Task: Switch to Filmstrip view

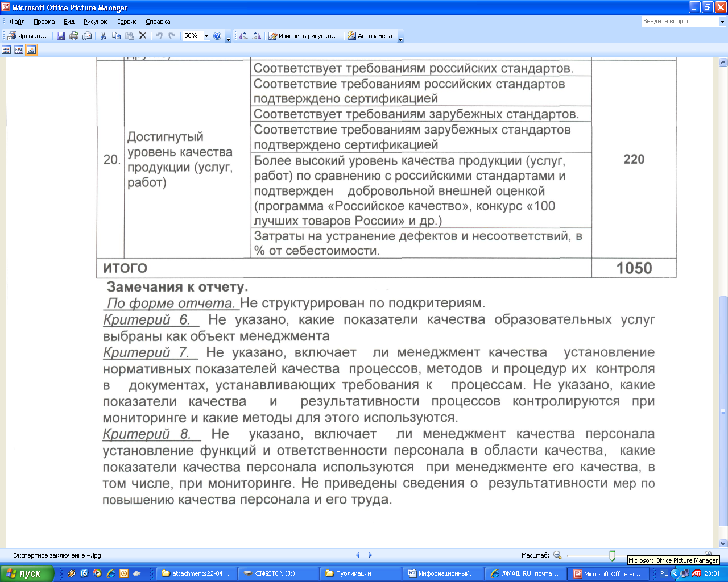Action: 19,50
